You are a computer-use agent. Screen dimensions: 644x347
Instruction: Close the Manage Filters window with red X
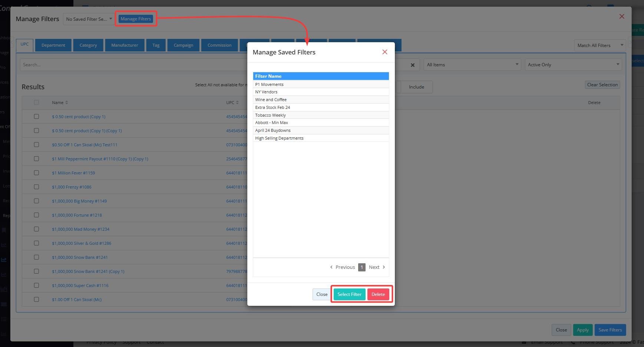pos(622,16)
